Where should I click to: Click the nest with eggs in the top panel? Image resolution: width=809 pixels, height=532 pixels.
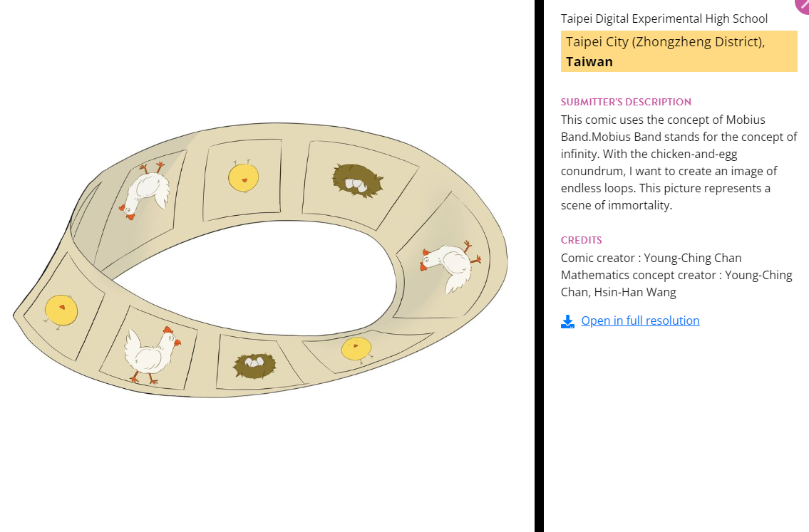357,179
